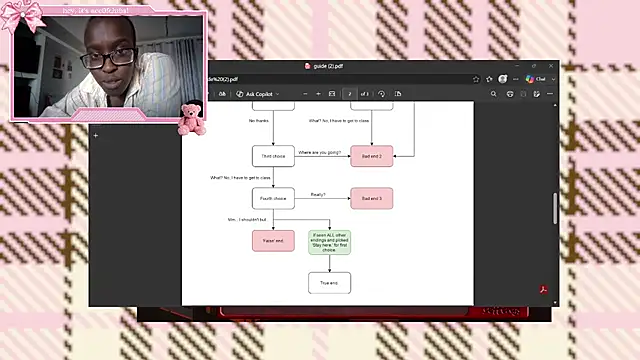Screen dimensions: 640x360
Task: Click the address bar showing (2).pdf
Action: tap(339, 79)
